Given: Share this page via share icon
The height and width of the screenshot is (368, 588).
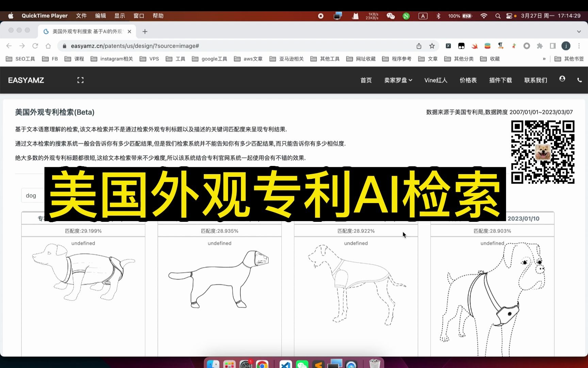Looking at the screenshot, I should (x=419, y=46).
